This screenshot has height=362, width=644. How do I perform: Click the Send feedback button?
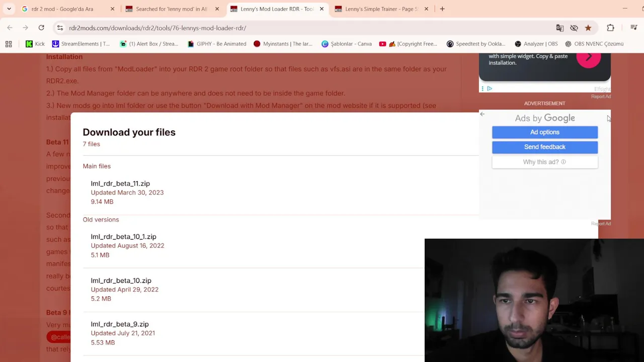(545, 147)
